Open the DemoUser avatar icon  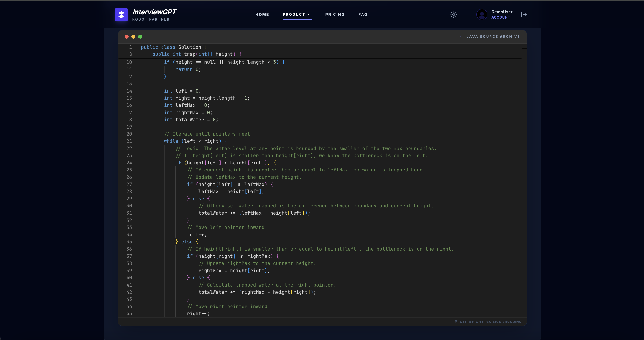pos(482,15)
